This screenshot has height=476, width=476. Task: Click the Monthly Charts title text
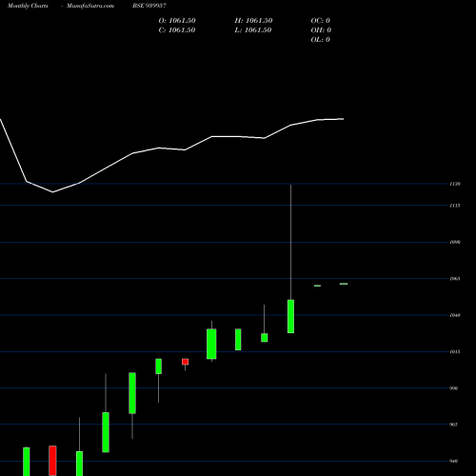pos(28,6)
